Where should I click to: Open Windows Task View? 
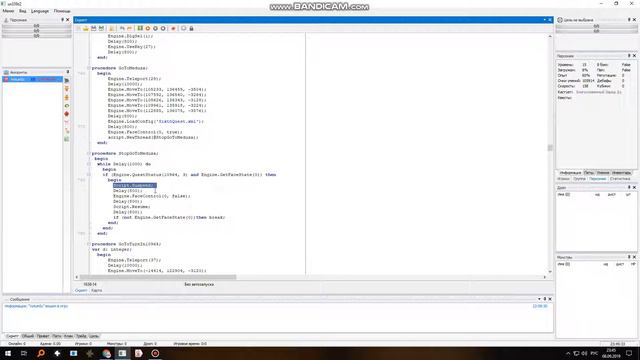click(x=24, y=353)
